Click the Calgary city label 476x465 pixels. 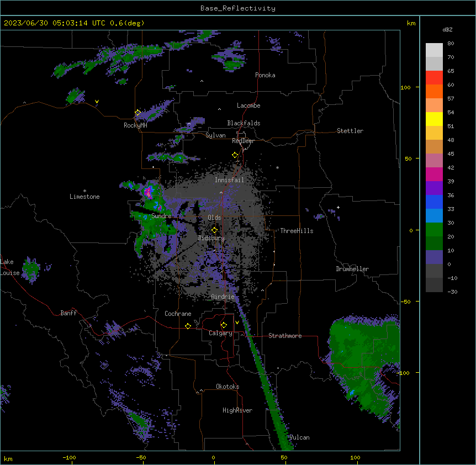tap(220, 333)
